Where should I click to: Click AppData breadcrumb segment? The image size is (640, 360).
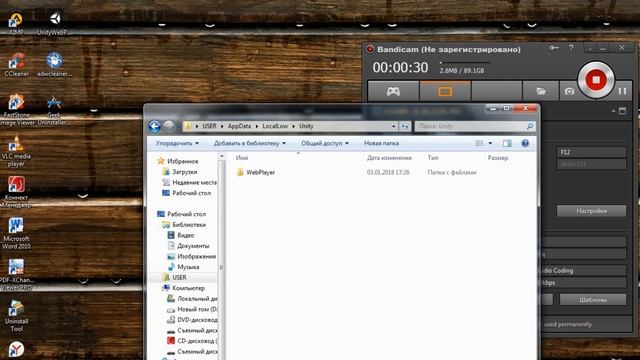click(x=239, y=126)
